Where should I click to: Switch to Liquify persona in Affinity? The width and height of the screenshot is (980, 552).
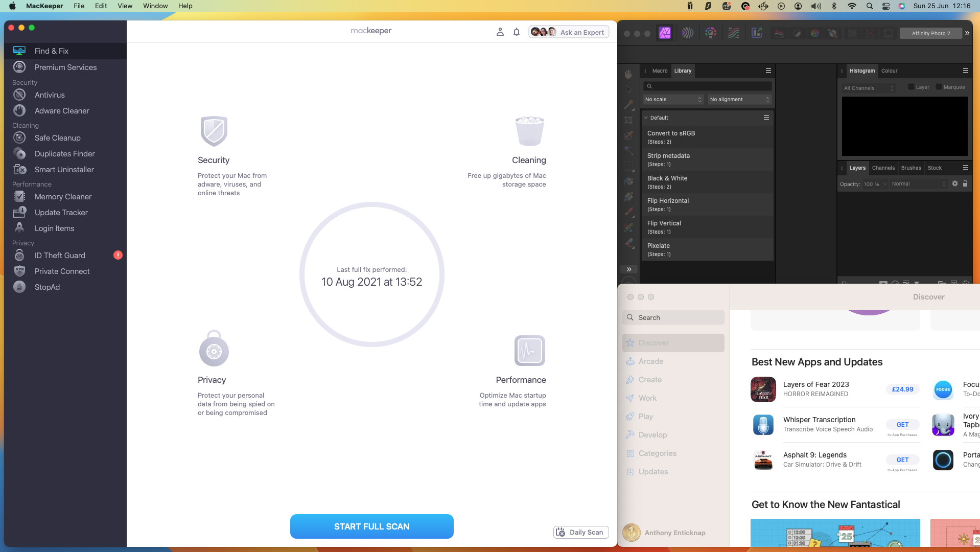[x=688, y=33]
